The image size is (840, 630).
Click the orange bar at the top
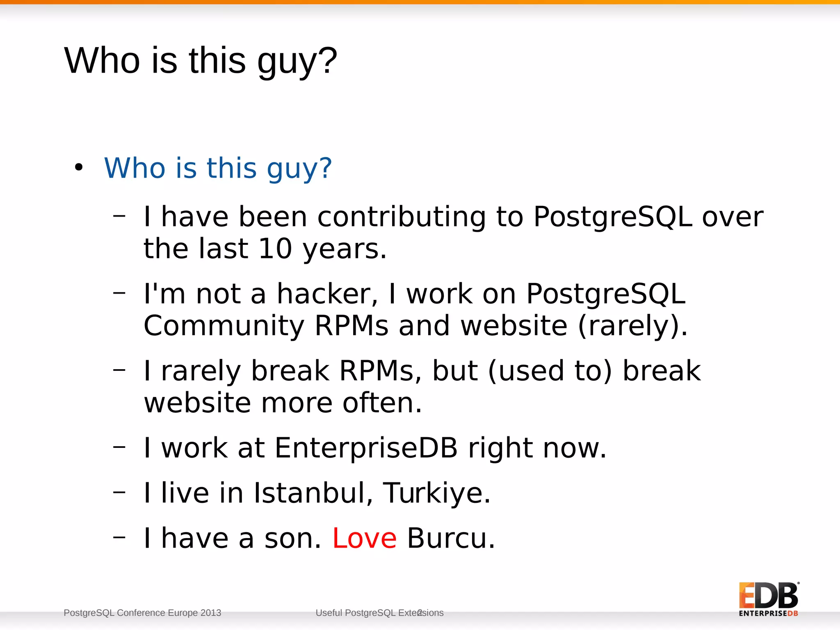420,2
